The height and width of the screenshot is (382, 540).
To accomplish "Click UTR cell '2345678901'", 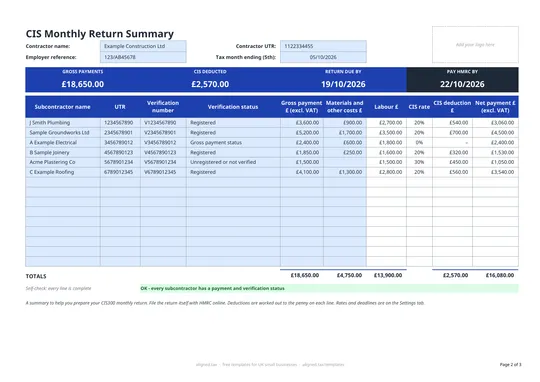I will coord(120,133).
